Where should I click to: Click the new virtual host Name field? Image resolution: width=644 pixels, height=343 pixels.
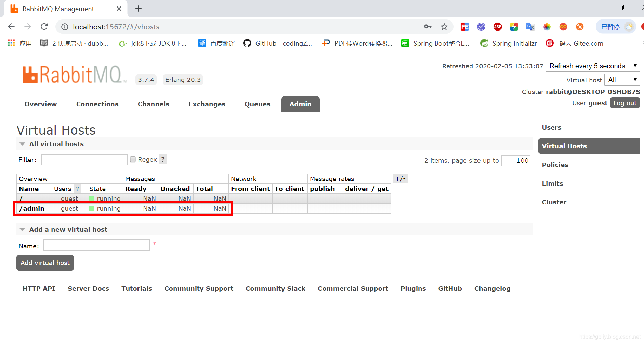click(x=97, y=245)
